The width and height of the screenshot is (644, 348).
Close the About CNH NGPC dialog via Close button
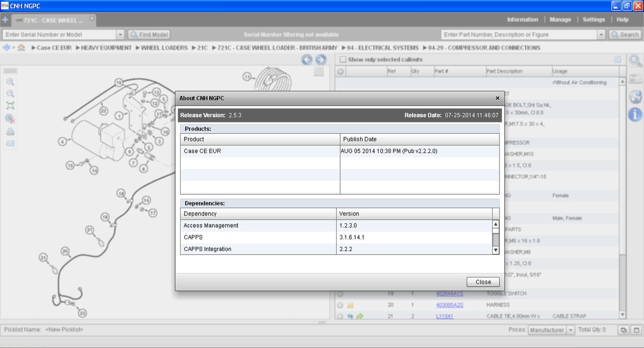(483, 282)
